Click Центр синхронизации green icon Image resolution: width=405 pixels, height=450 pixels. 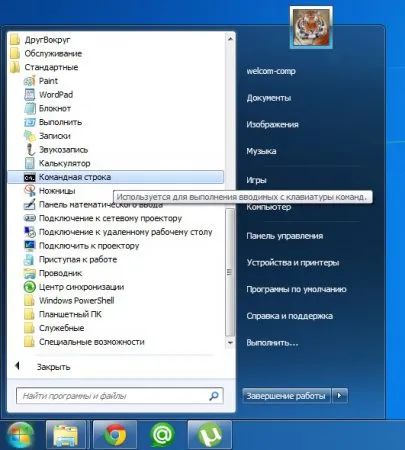click(29, 287)
